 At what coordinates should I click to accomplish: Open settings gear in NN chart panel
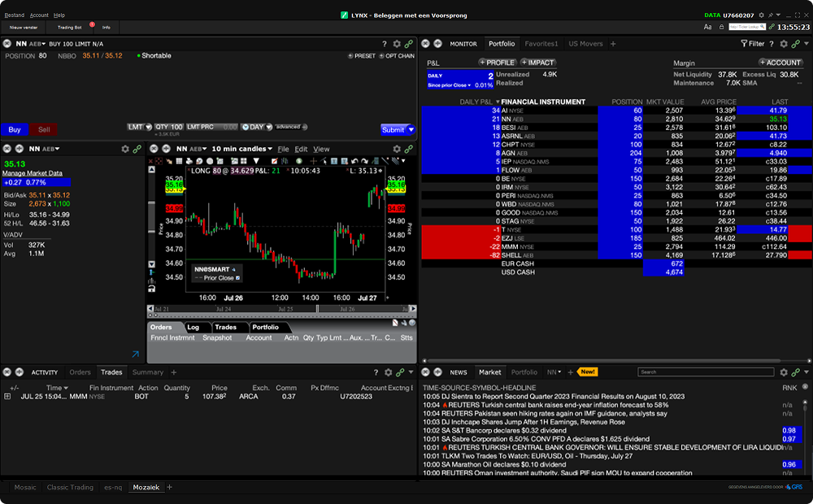click(397, 149)
